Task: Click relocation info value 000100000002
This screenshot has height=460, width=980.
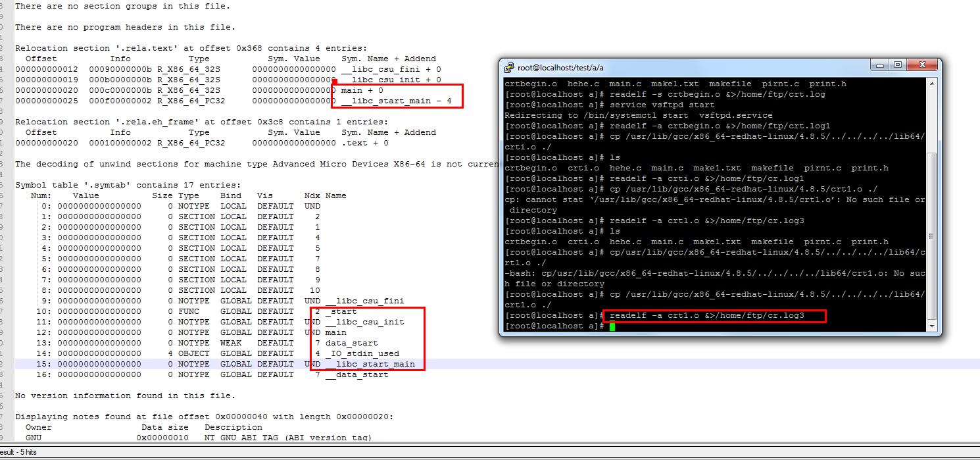Action: (x=120, y=143)
